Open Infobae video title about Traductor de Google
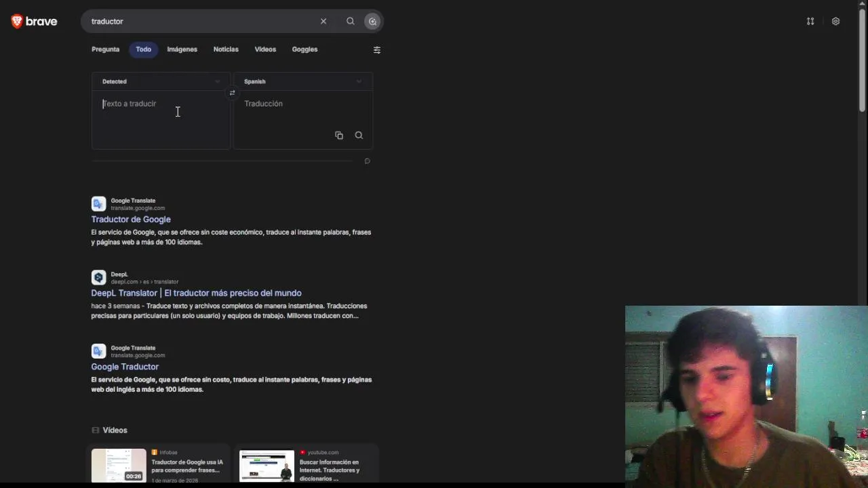This screenshot has height=488, width=868. pos(186,466)
